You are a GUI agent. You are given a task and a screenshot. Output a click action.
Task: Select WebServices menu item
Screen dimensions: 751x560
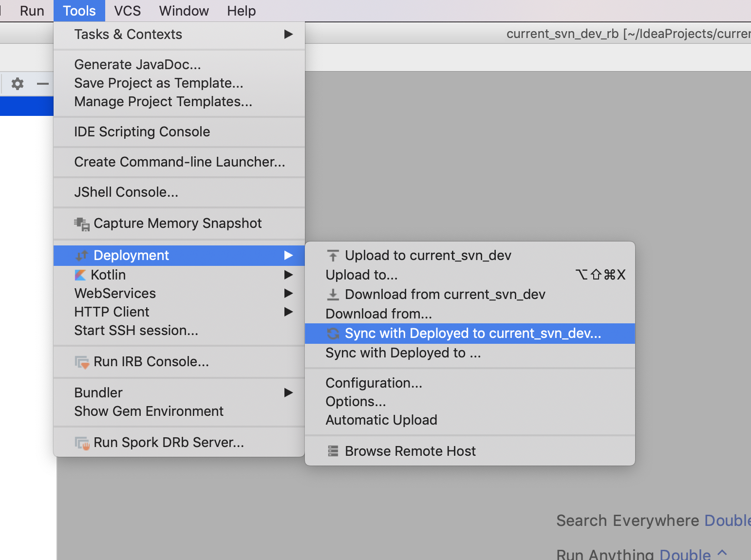(x=179, y=293)
